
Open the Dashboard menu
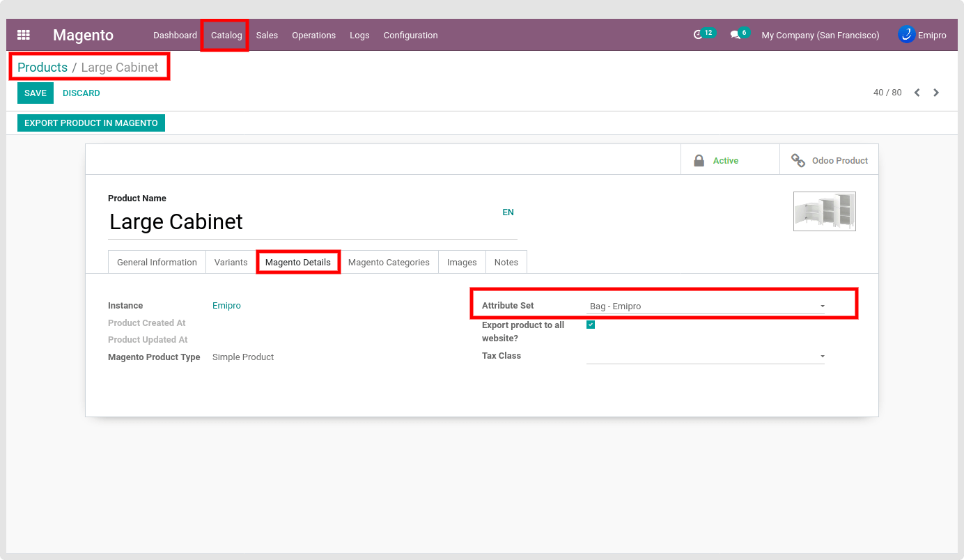(x=176, y=35)
